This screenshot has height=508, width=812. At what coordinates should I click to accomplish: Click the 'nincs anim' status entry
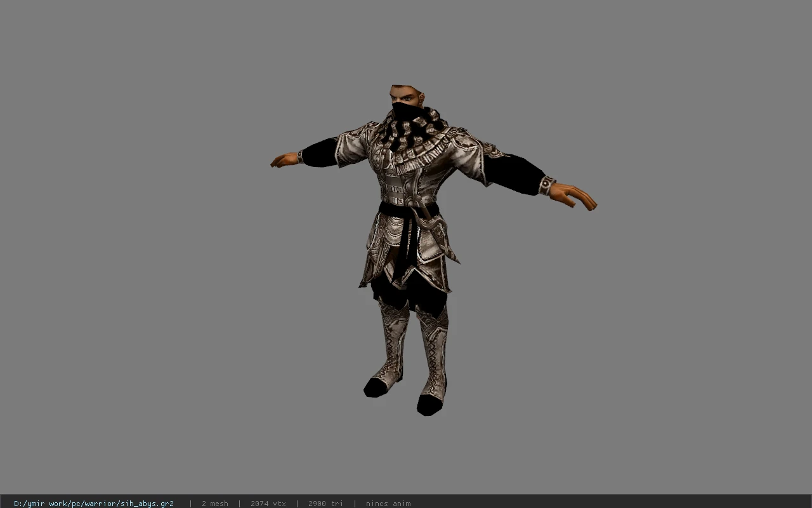click(388, 504)
